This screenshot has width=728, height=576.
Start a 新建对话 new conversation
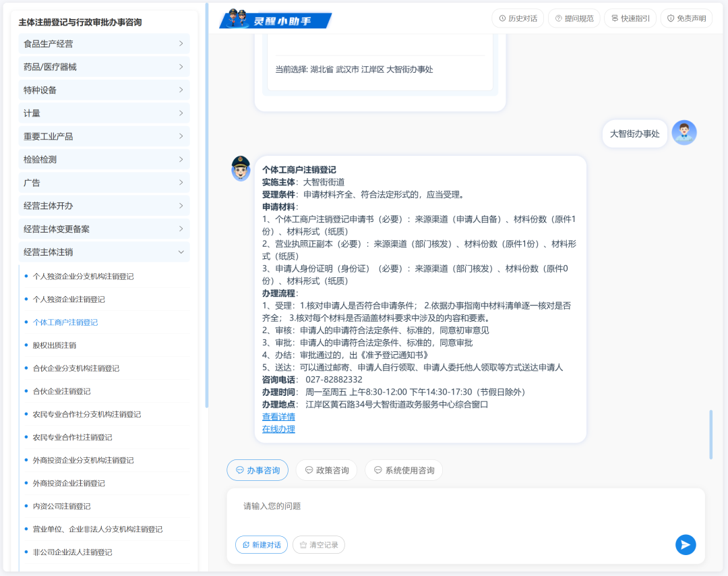click(261, 544)
